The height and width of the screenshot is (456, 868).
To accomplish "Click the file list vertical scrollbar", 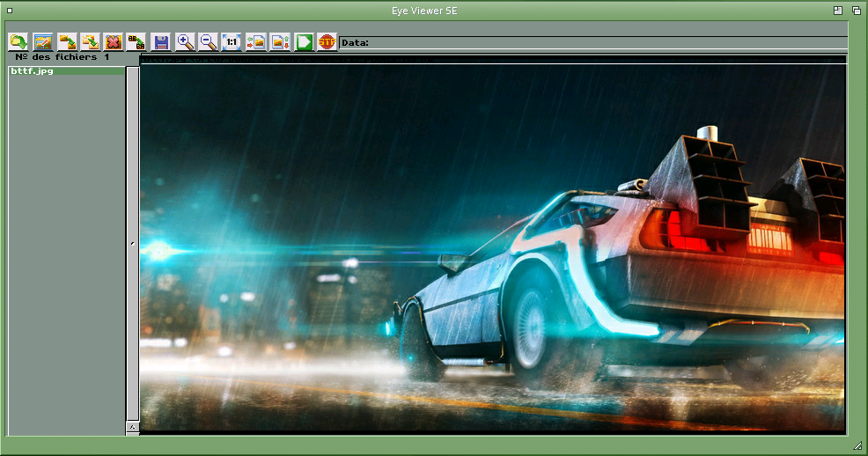I will pos(132,244).
